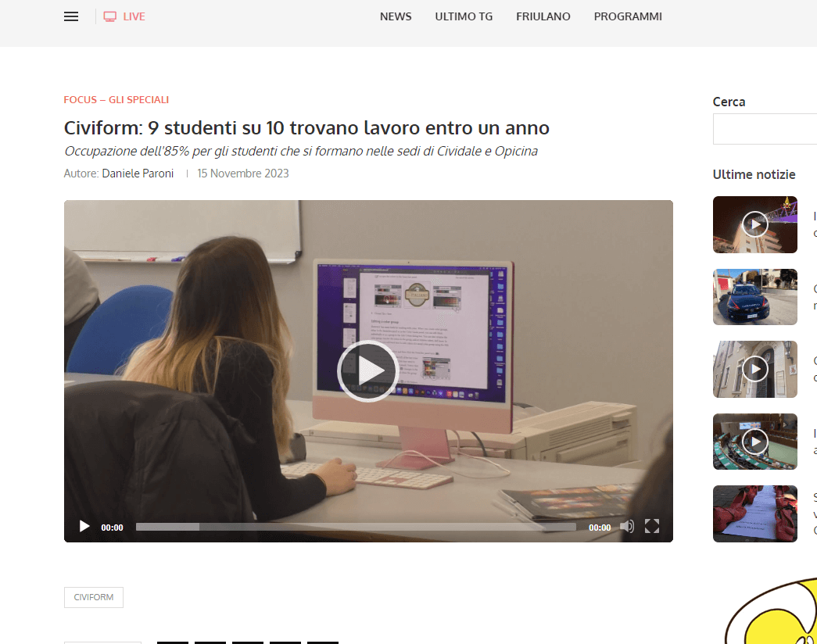Open author Daniele Paroni's page
The image size is (817, 644).
(138, 174)
